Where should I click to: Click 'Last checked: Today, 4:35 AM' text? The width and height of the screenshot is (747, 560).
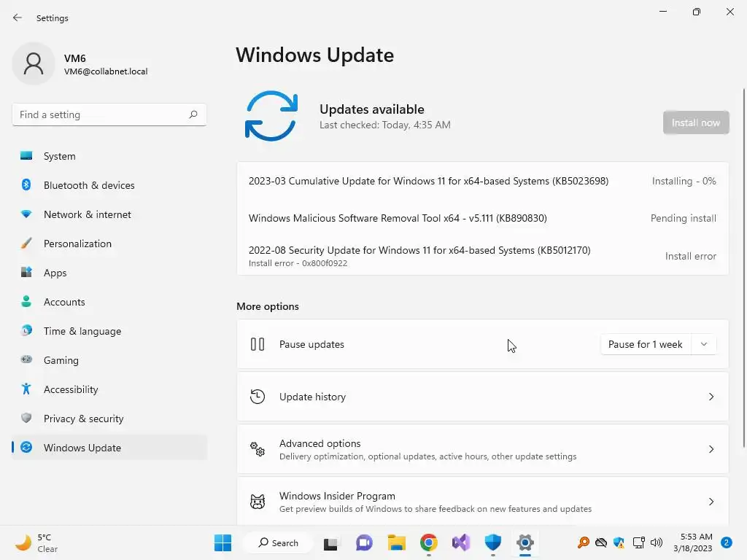point(385,125)
